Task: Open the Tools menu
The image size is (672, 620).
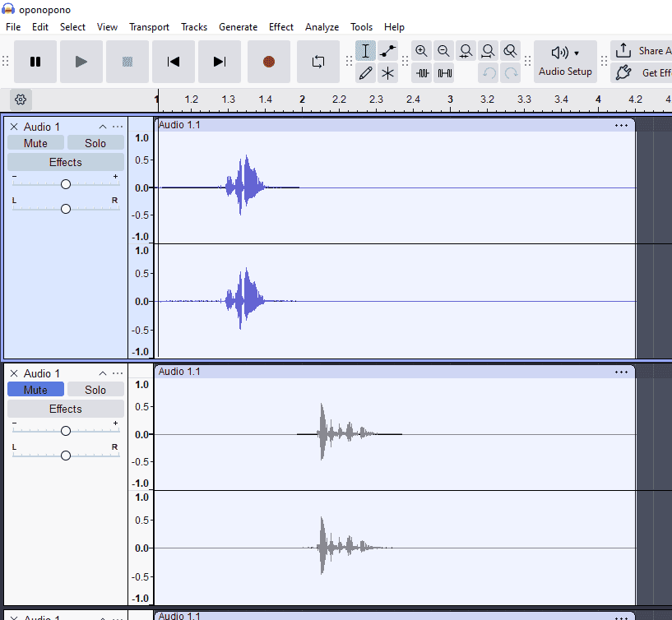Action: click(x=361, y=27)
